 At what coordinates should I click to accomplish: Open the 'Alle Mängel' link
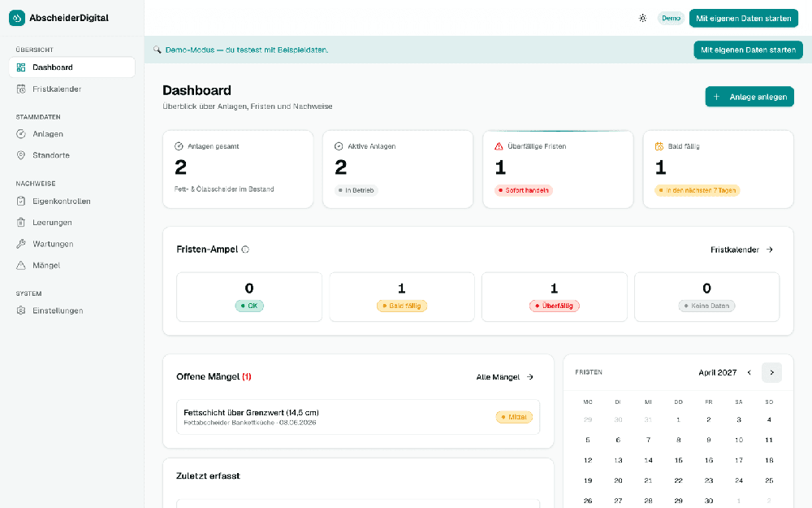(505, 377)
